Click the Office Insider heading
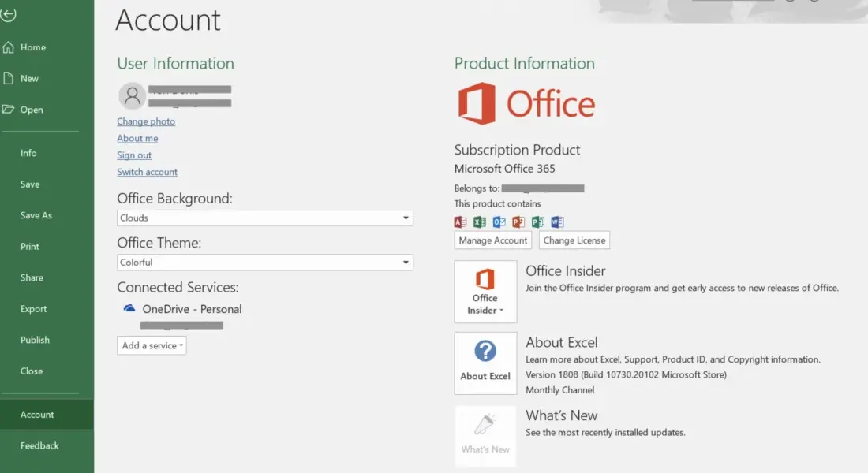The image size is (868, 473). [565, 271]
